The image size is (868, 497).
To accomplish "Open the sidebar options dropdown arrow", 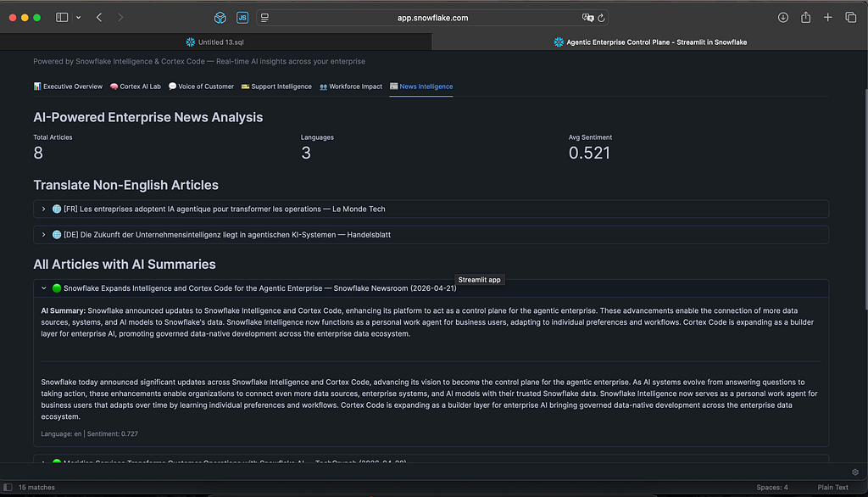I will [x=79, y=18].
